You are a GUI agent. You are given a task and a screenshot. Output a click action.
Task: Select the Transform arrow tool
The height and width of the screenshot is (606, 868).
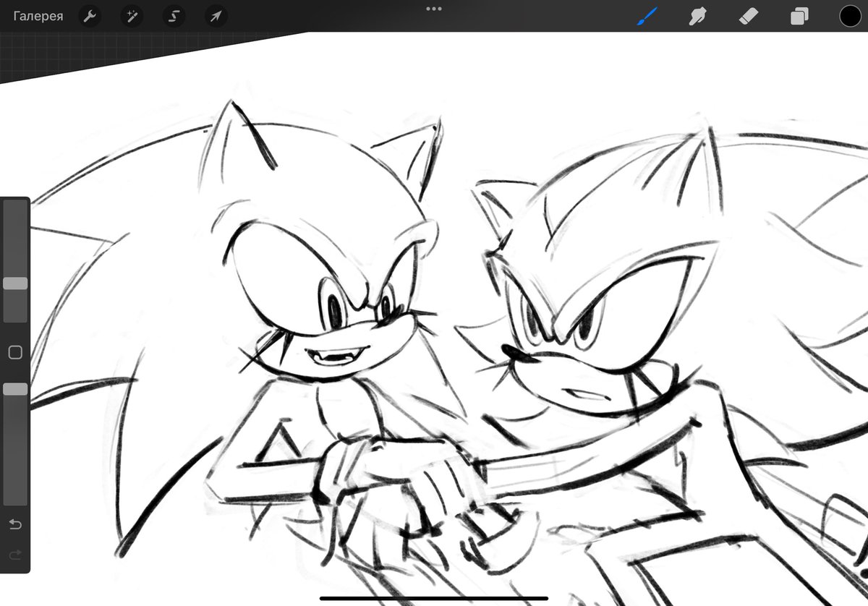coord(216,16)
